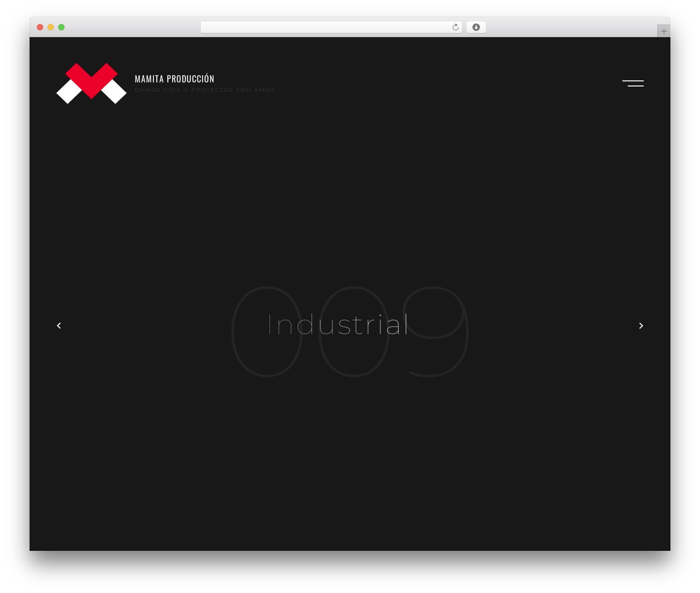Viewport: 700px width, 593px height.
Task: Reload the page with refresh icon
Action: pyautogui.click(x=456, y=27)
